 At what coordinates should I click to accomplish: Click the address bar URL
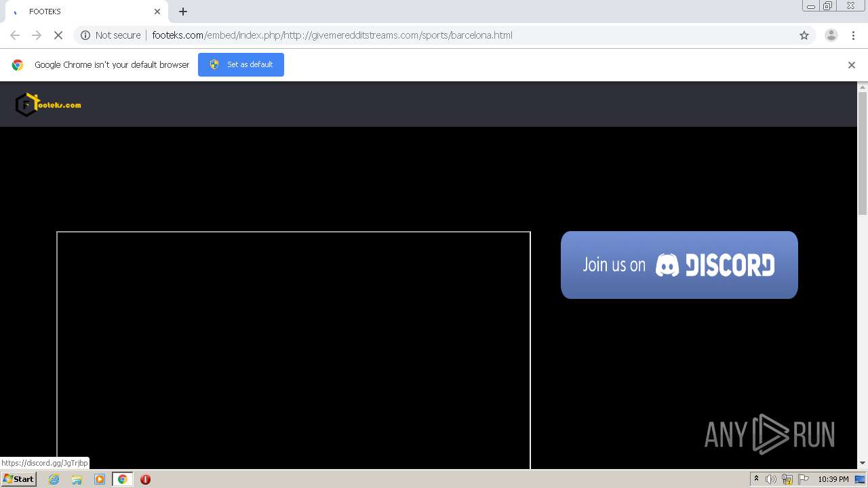pos(332,35)
